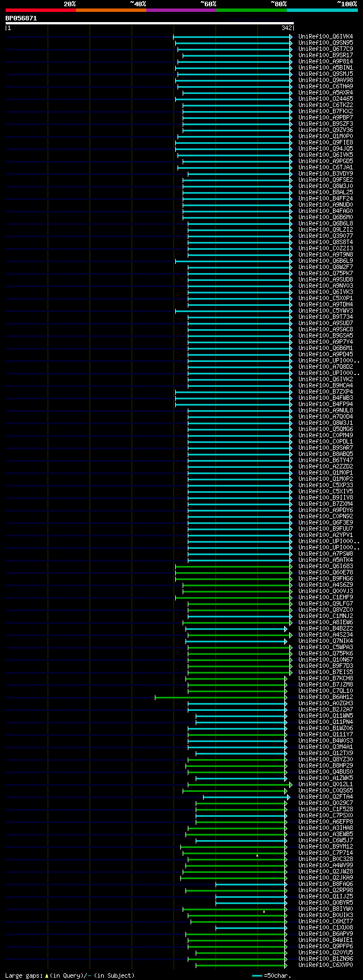
Task: Click label UniRef100_C7P714
Action: point(326,853)
